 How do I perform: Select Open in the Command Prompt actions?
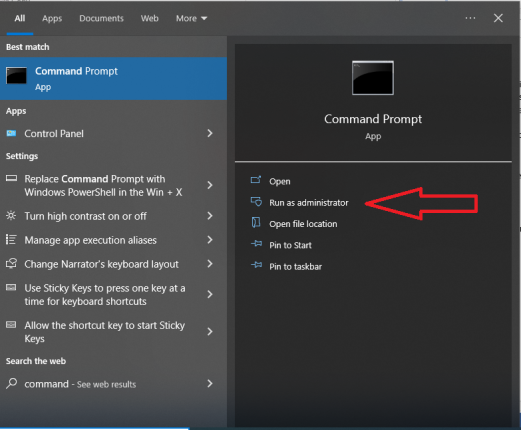[280, 181]
